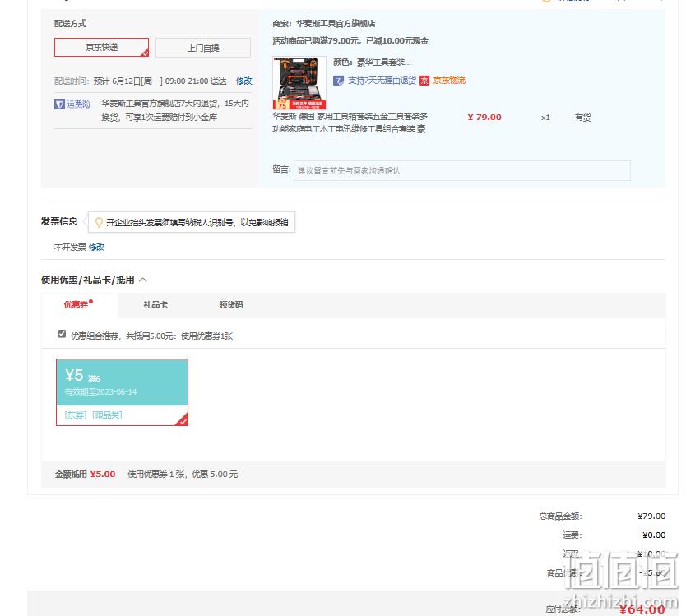Click the 不开发票 text
Image resolution: width=686 pixels, height=616 pixels.
click(x=70, y=248)
